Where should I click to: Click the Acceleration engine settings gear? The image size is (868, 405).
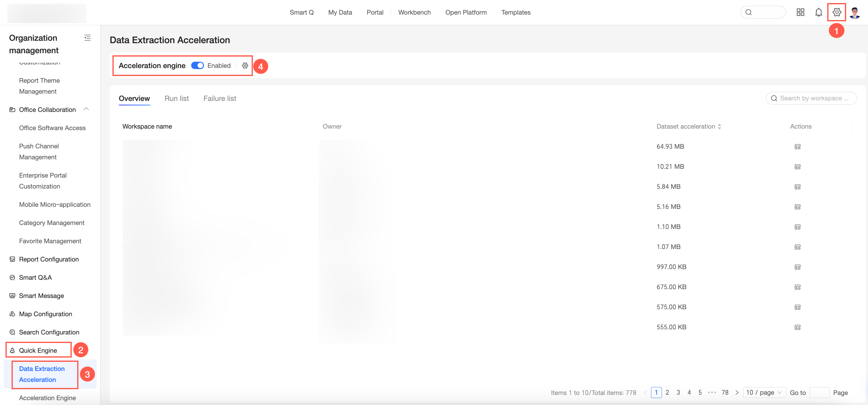tap(245, 65)
